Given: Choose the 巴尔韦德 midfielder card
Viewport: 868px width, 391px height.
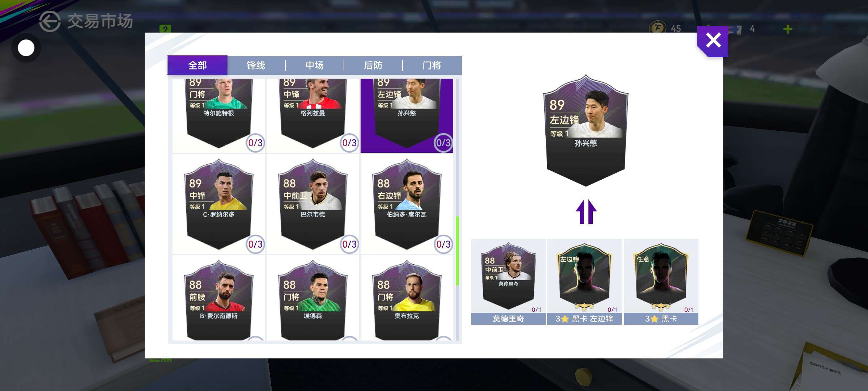Looking at the screenshot, I should click(x=313, y=204).
